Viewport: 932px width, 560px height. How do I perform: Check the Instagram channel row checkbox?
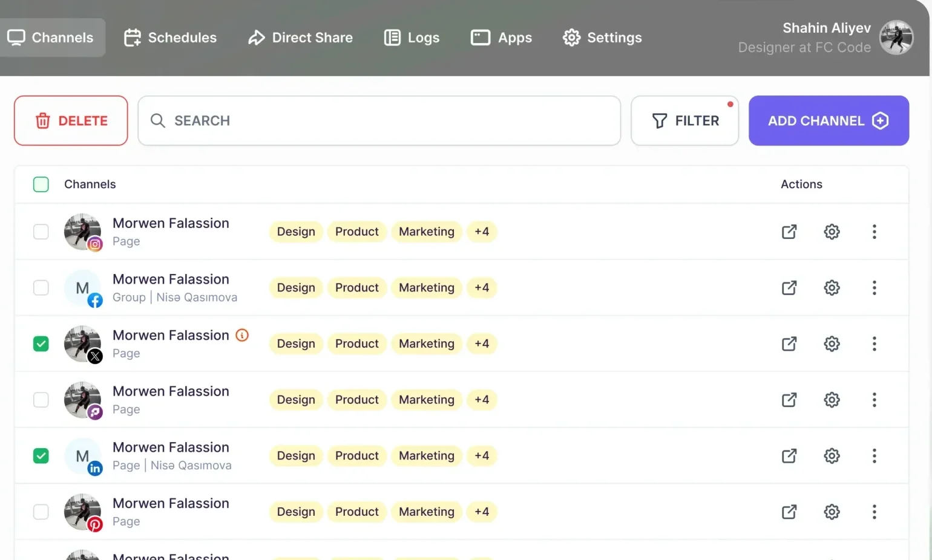click(41, 232)
